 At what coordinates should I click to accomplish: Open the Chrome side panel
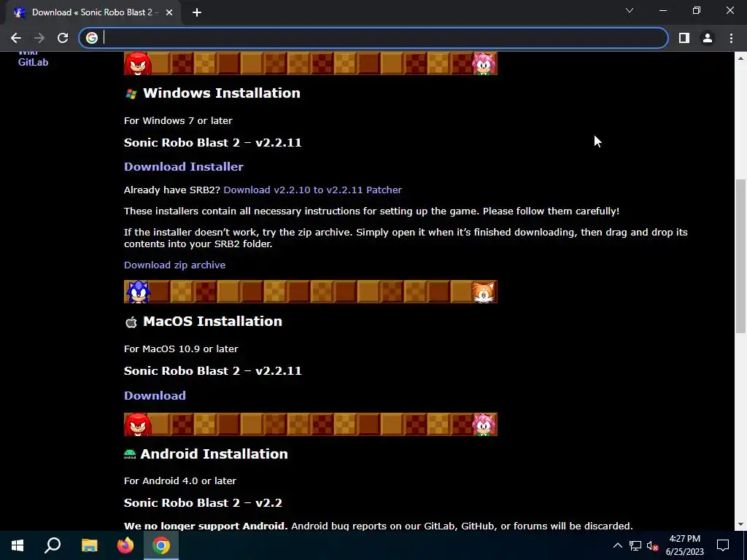684,38
